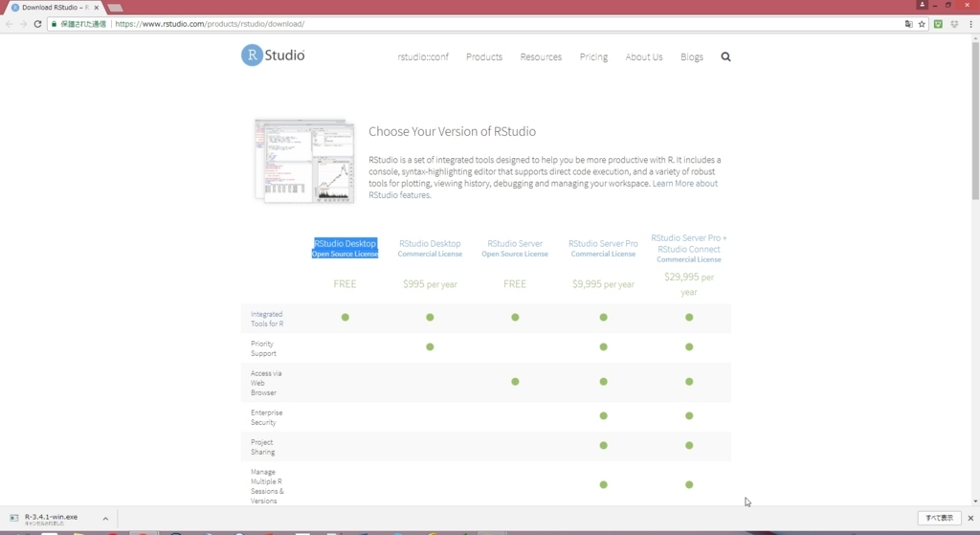980x535 pixels.
Task: Open Chrome three-dot menu
Action: (x=970, y=24)
